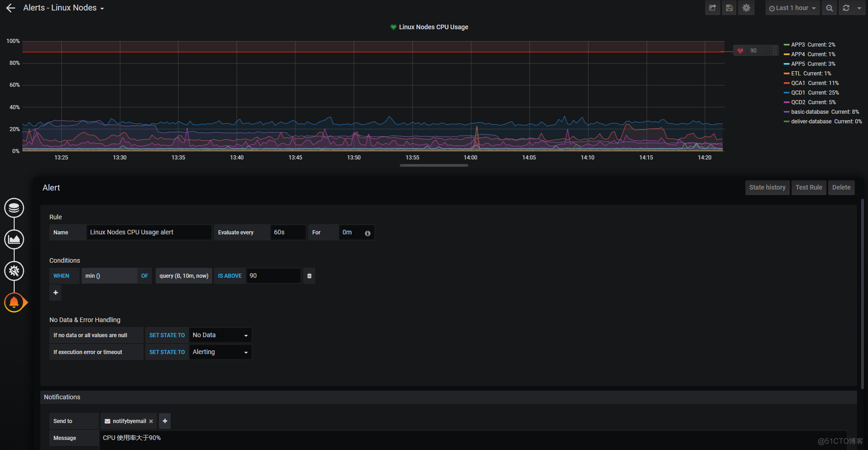
Task: Open the Visualization tab chart icon
Action: (x=14, y=239)
